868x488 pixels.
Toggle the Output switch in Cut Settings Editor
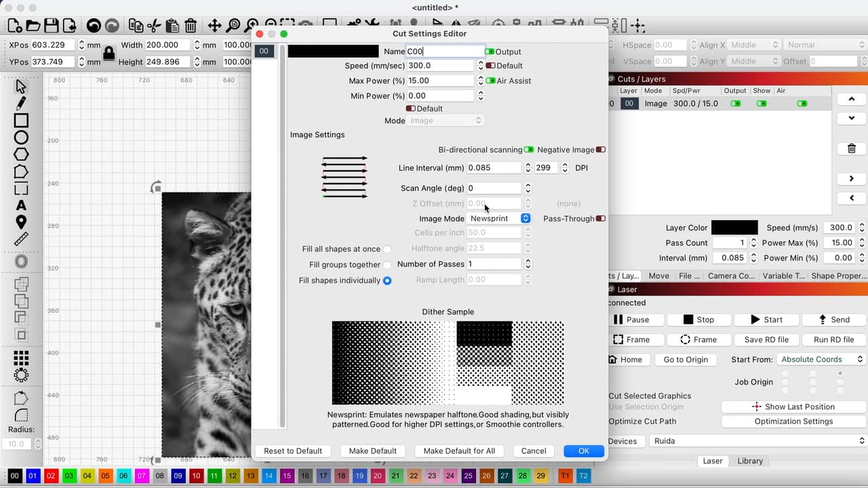point(490,52)
